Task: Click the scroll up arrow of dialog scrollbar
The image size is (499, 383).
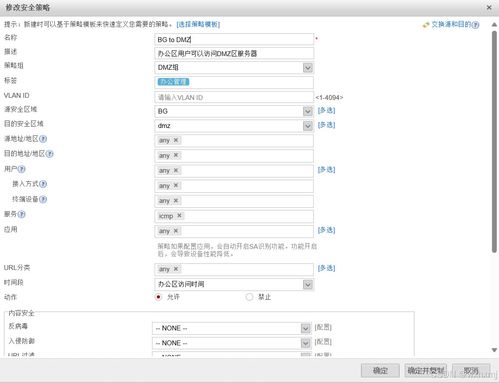Action: pyautogui.click(x=494, y=24)
